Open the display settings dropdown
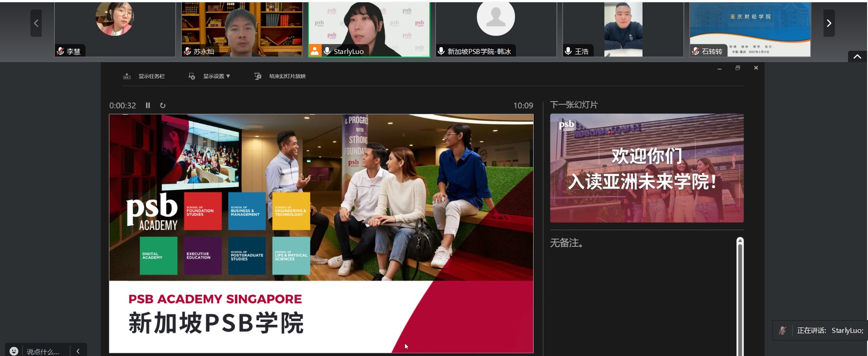 click(216, 76)
